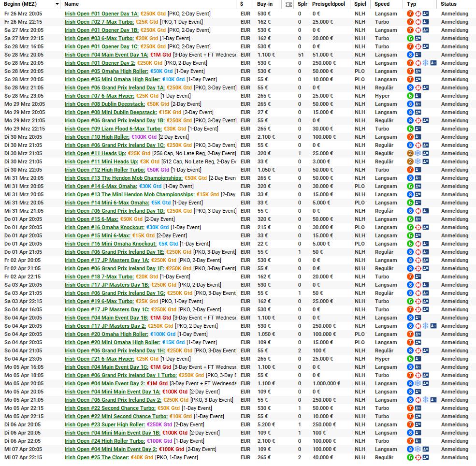The image size is (476, 466).
Task: Click the blue 8-max icon for Main Event Day 1A
Action: 410,55
